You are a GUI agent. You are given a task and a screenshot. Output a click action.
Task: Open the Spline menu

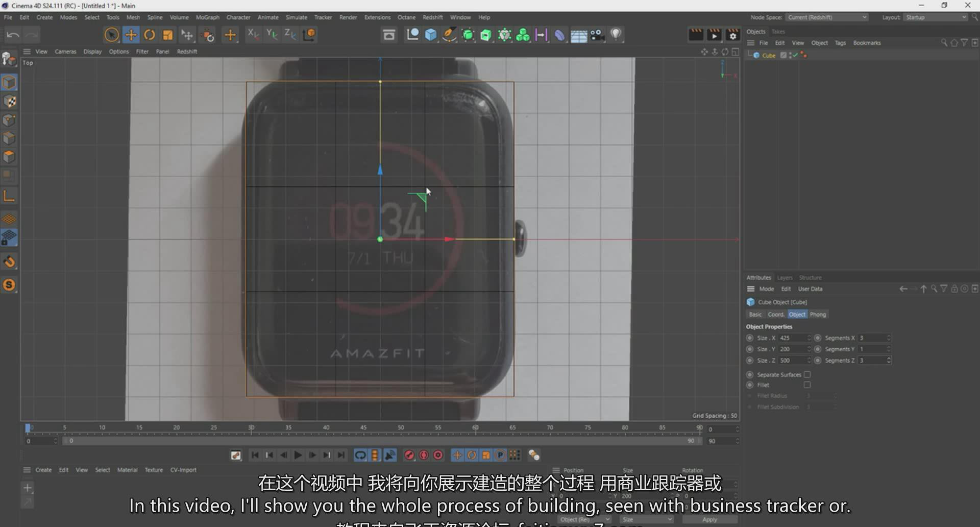(155, 17)
